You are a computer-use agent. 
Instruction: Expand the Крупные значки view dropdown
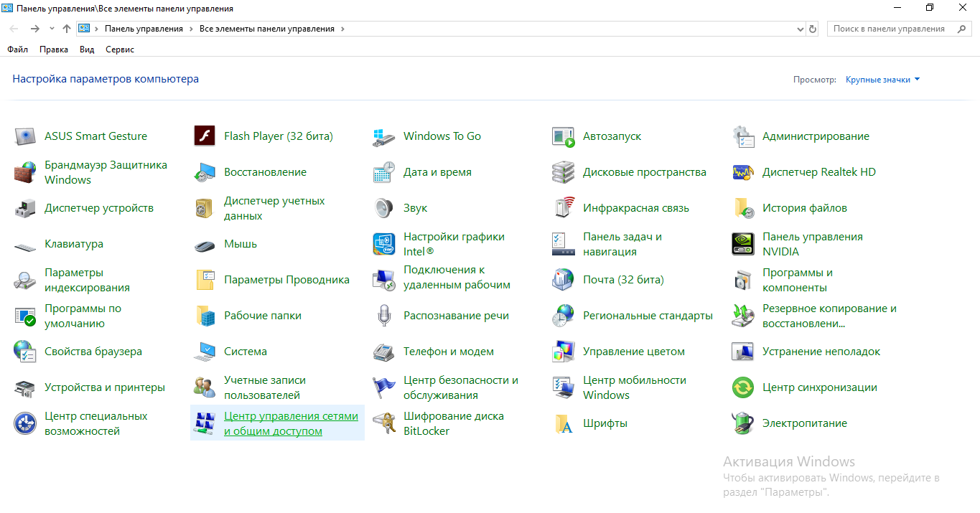click(882, 80)
